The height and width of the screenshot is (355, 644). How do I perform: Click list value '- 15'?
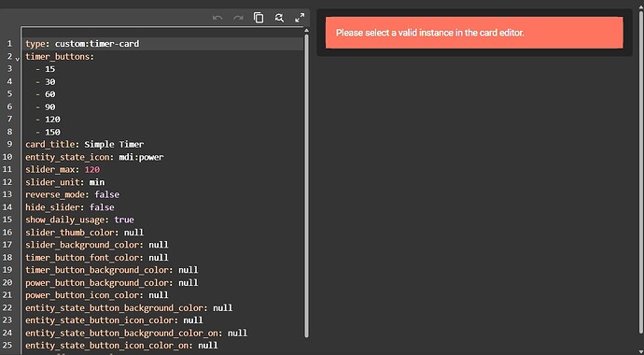45,69
